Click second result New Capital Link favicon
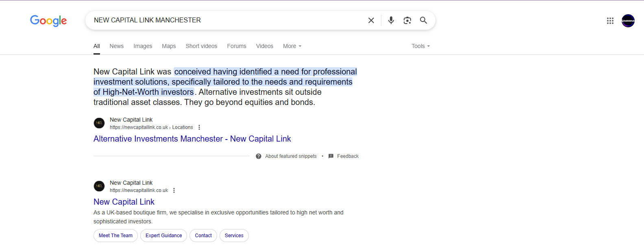 tap(99, 186)
